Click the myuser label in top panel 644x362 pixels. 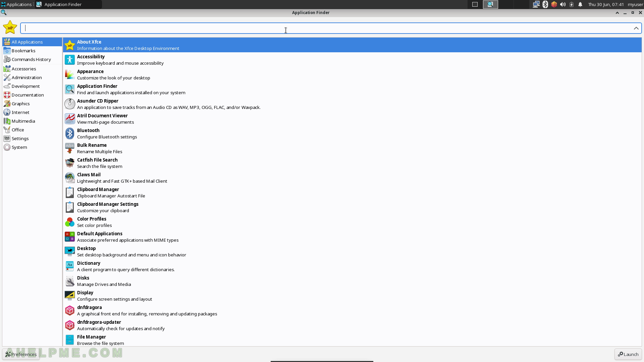click(635, 4)
